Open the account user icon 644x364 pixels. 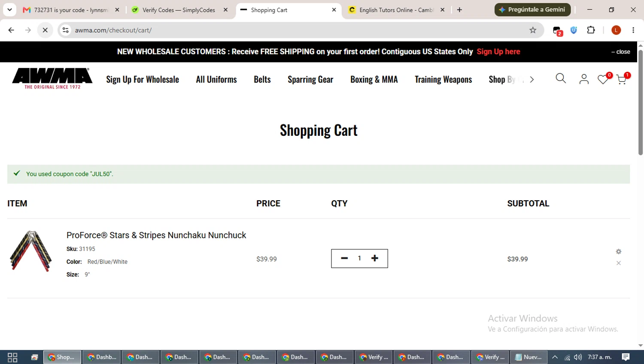pos(584,79)
